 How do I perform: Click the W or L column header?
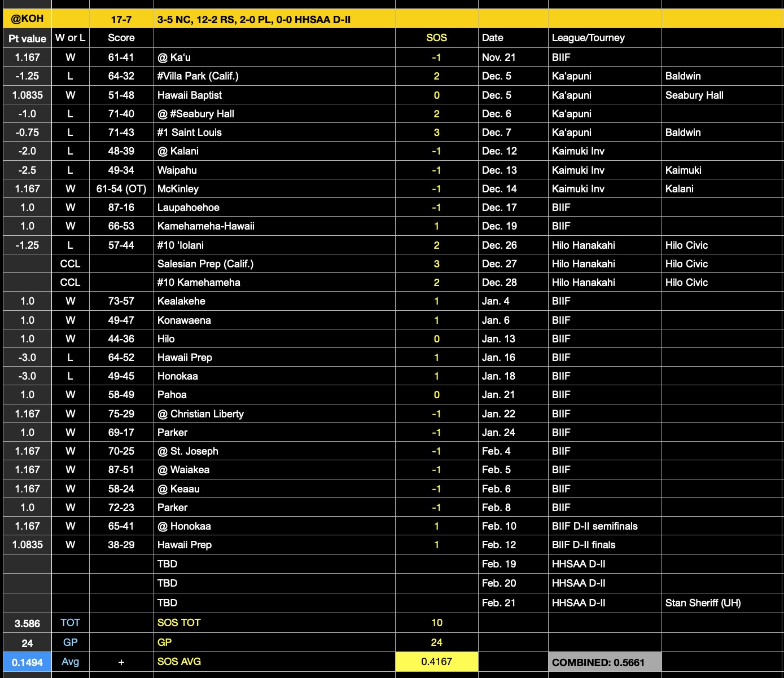pyautogui.click(x=70, y=38)
